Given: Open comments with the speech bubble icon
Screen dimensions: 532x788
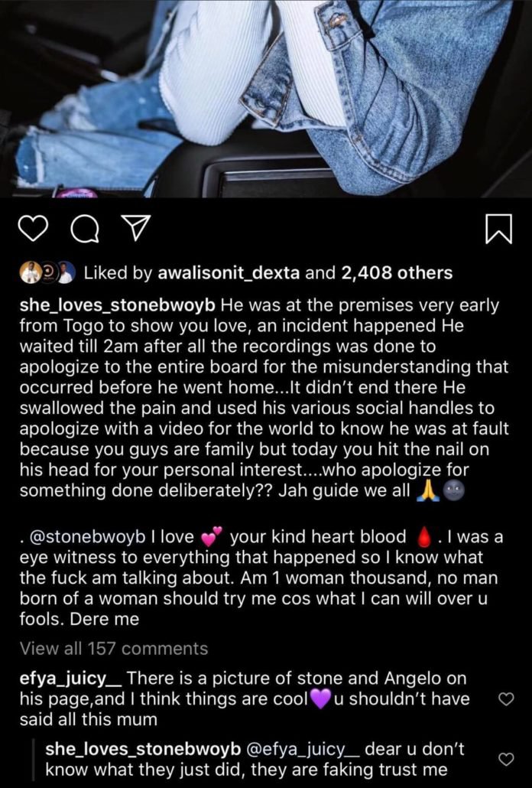Looking at the screenshot, I should pos(84,230).
